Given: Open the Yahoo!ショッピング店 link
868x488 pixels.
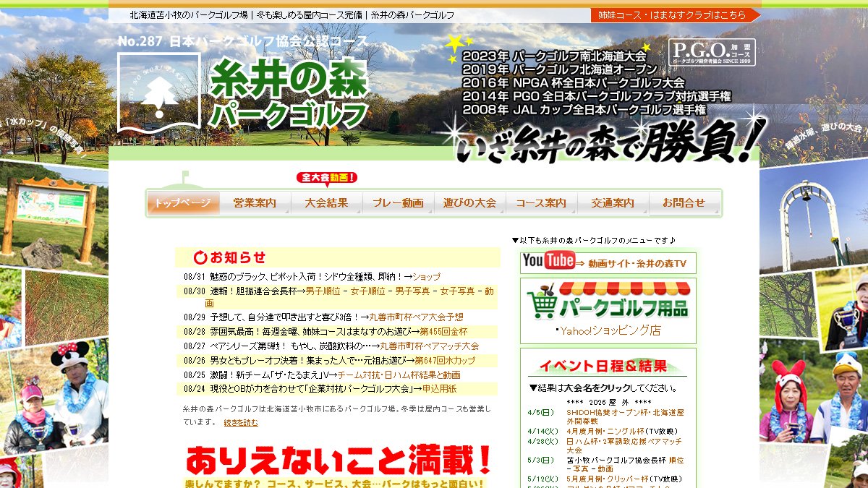Looking at the screenshot, I should pos(610,331).
